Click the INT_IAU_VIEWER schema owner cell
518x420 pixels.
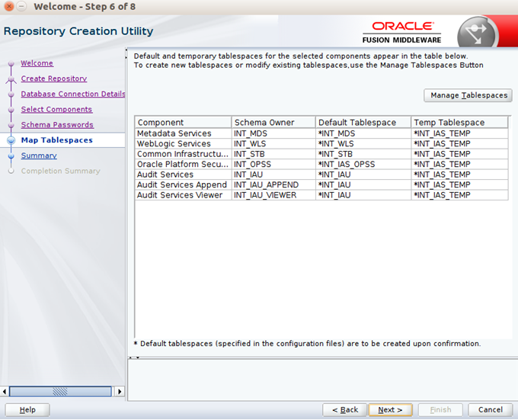point(273,195)
